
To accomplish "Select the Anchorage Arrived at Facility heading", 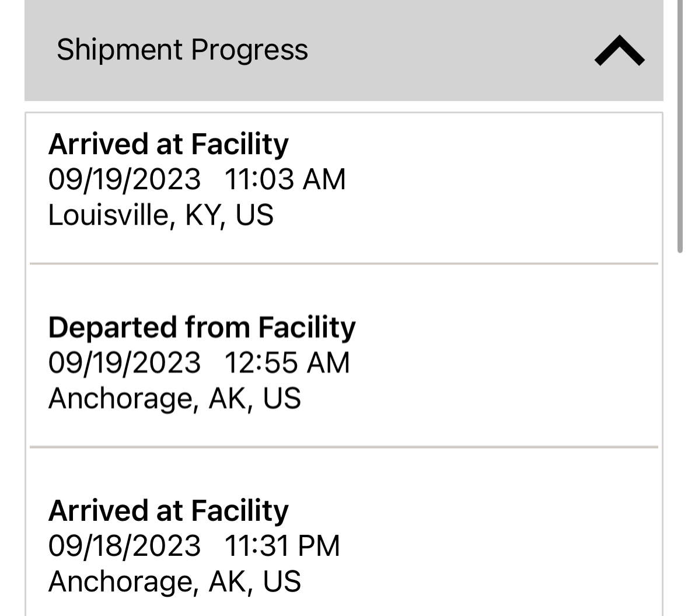I will pyautogui.click(x=169, y=511).
